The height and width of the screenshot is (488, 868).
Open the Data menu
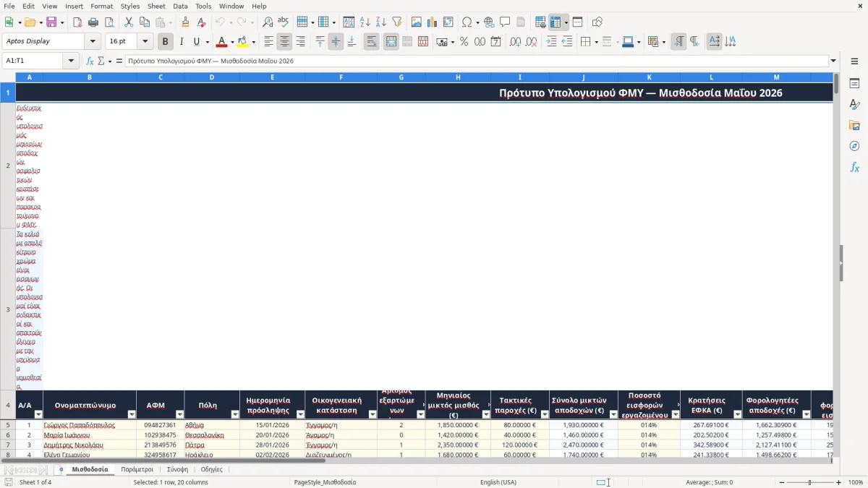click(180, 6)
